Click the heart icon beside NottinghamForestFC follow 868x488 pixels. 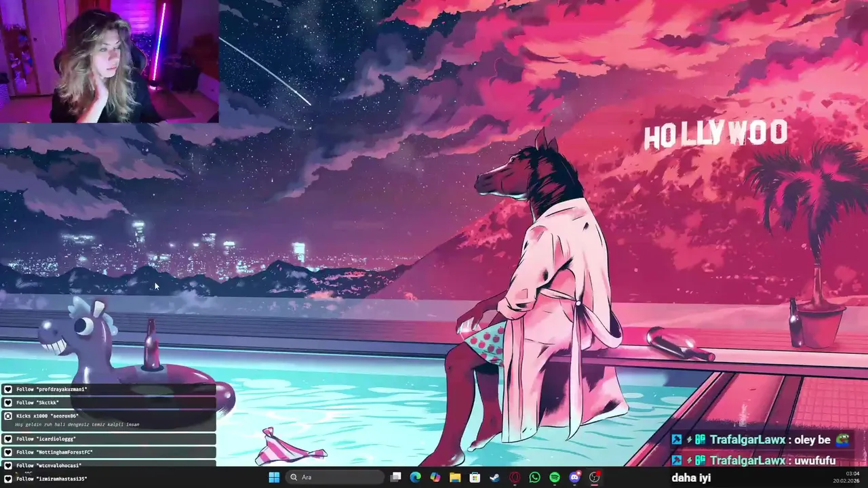click(8, 452)
